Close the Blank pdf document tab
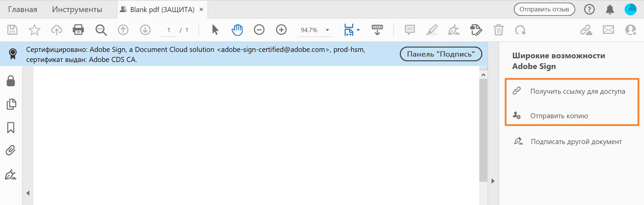The width and height of the screenshot is (644, 205). [201, 9]
